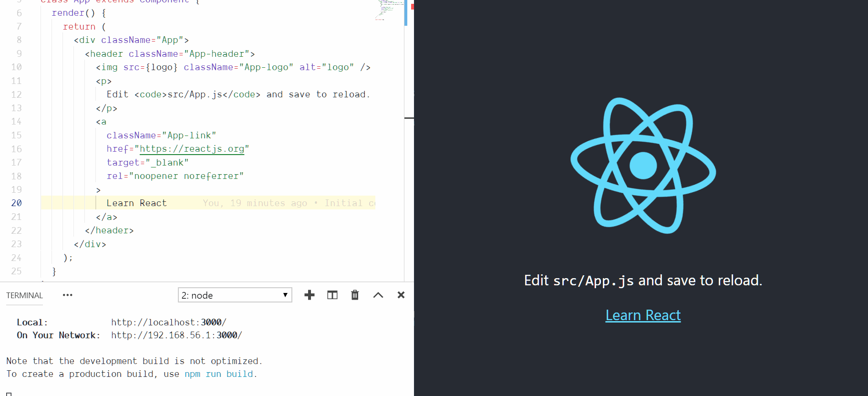Click the target="_blank" attribute on line 17

pos(147,163)
